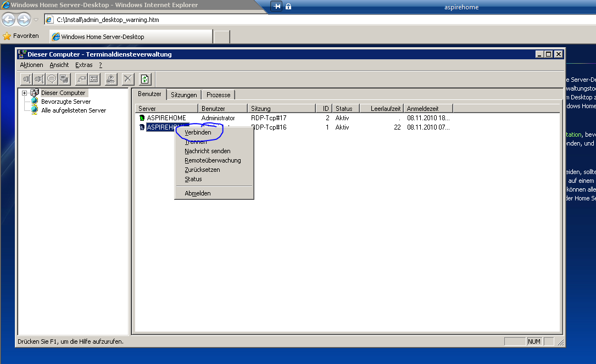The image size is (596, 364).
Task: Click the user icon in the RDP-Tcp#17 row
Action: [142, 118]
